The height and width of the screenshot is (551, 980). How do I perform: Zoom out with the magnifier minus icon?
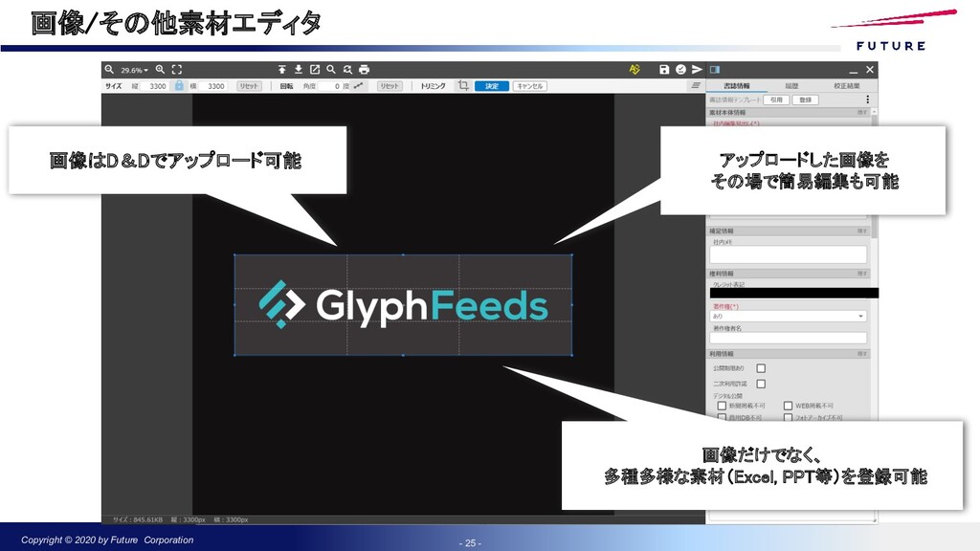pos(109,69)
